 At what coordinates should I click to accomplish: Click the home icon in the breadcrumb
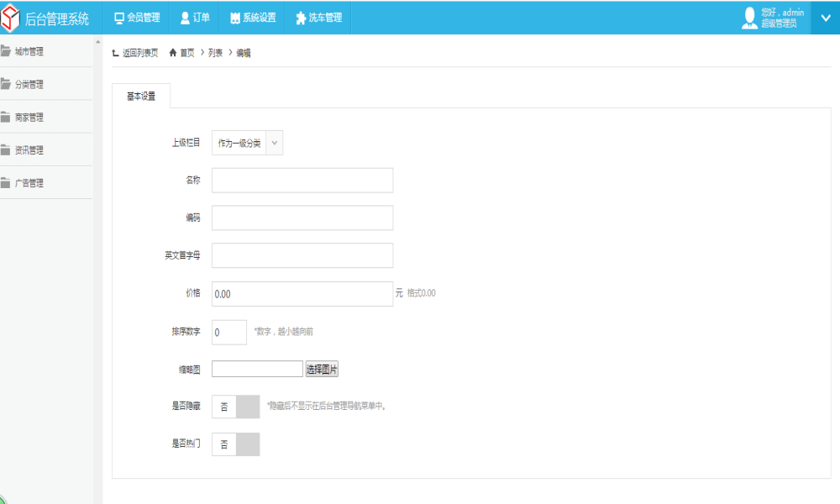(173, 52)
